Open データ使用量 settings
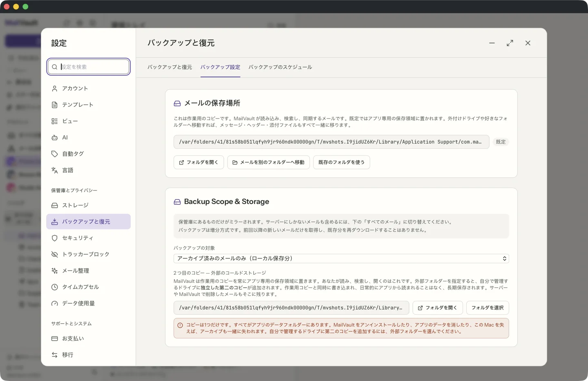The height and width of the screenshot is (381, 588). click(88, 303)
